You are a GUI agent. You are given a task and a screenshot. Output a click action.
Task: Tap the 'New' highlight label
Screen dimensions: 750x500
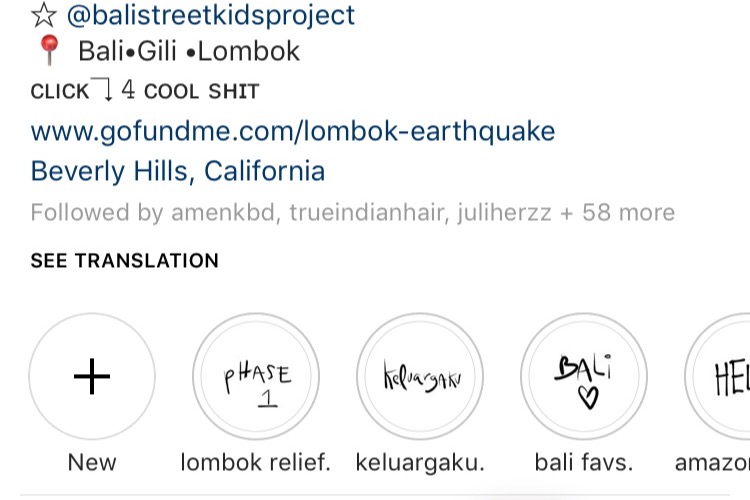point(92,463)
